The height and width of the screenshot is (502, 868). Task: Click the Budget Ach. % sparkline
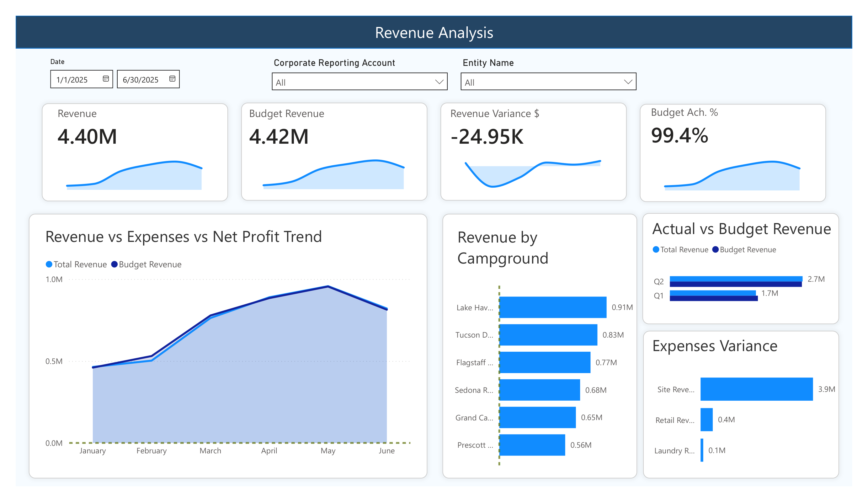(732, 175)
